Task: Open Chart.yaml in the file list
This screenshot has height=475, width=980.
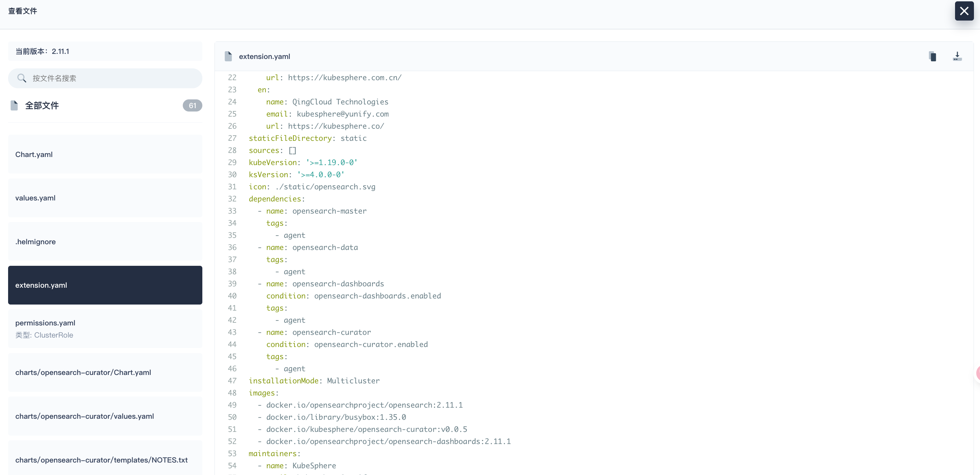Action: pos(105,154)
